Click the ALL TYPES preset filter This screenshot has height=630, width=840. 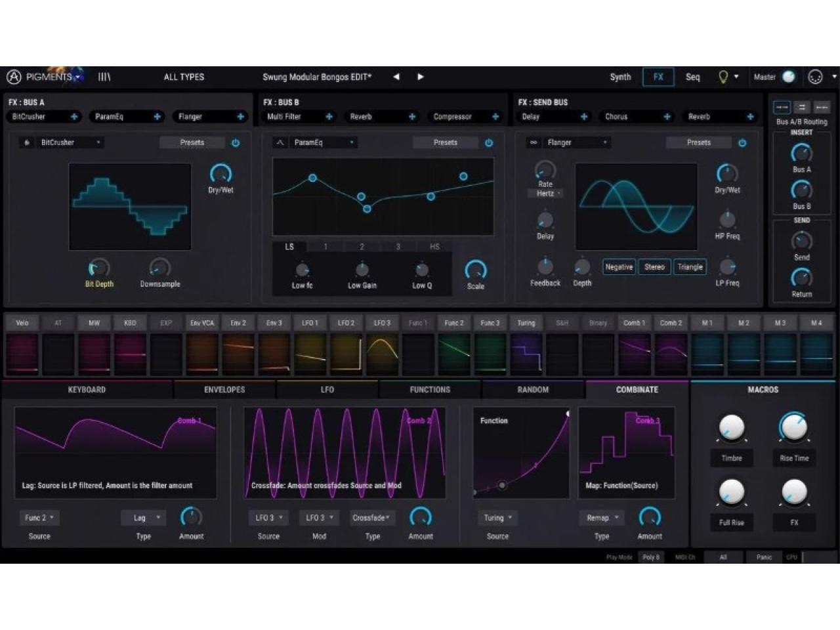[184, 77]
